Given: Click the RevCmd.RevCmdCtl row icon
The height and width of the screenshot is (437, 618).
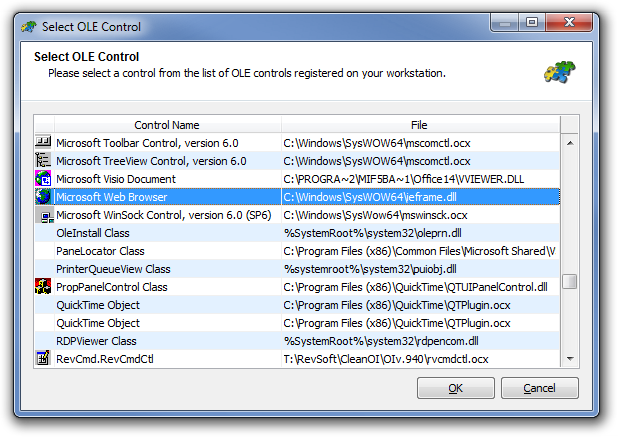Looking at the screenshot, I should point(43,358).
